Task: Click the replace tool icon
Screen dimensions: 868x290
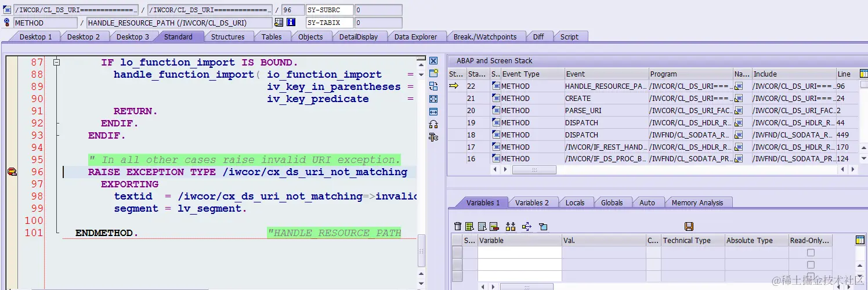Action: (x=433, y=86)
